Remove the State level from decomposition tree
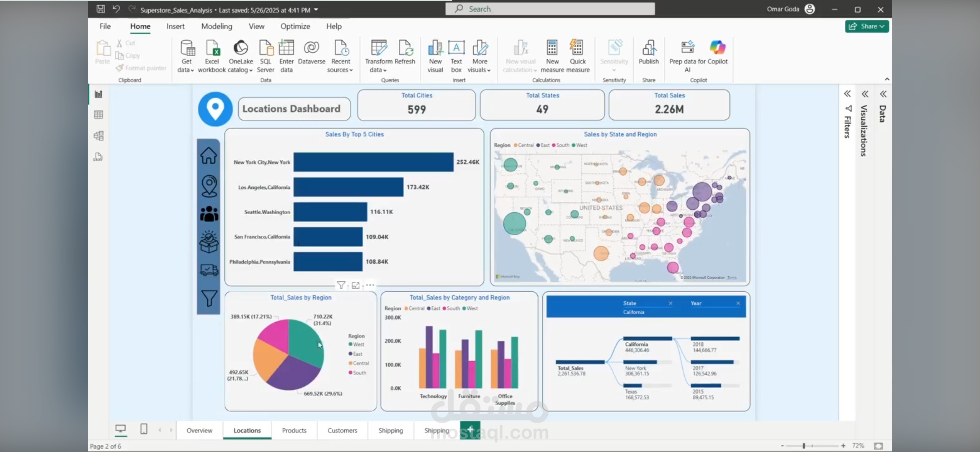The height and width of the screenshot is (452, 980). [x=670, y=303]
